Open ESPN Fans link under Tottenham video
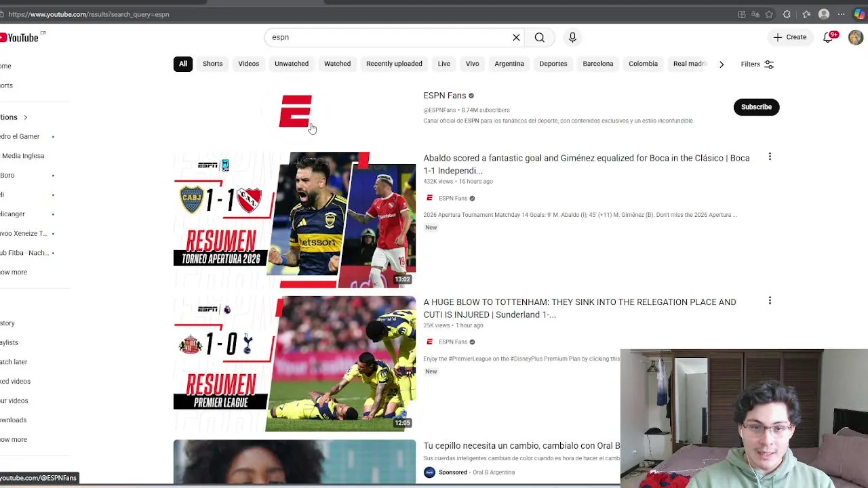Image resolution: width=868 pixels, height=488 pixels. click(453, 342)
